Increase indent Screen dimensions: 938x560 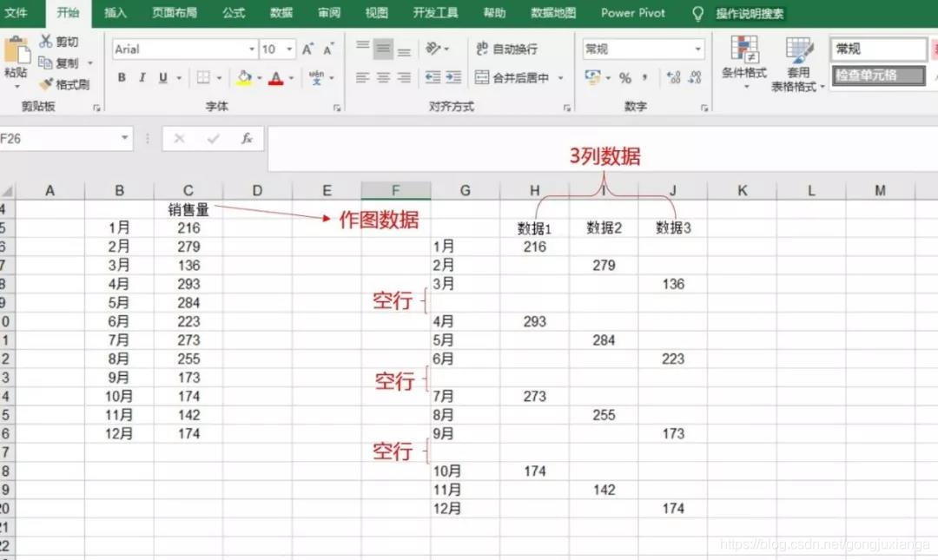point(454,77)
